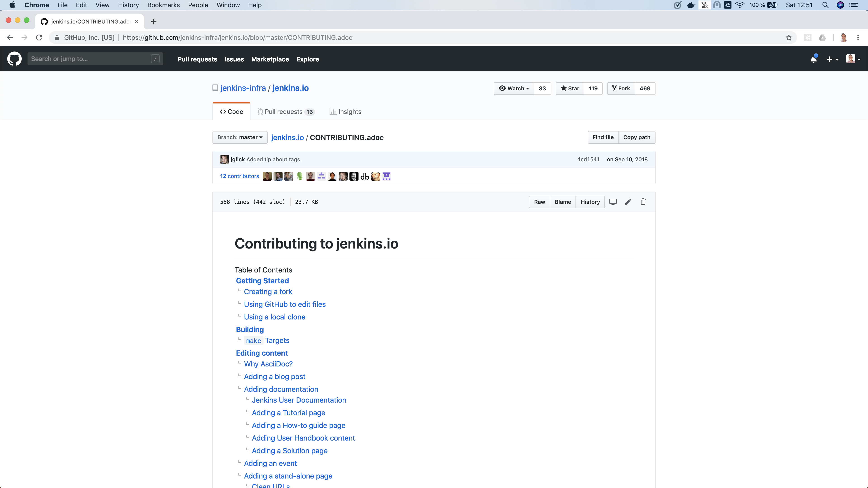The height and width of the screenshot is (488, 868).
Task: Click the desktop open-in-app icon
Action: point(613,202)
